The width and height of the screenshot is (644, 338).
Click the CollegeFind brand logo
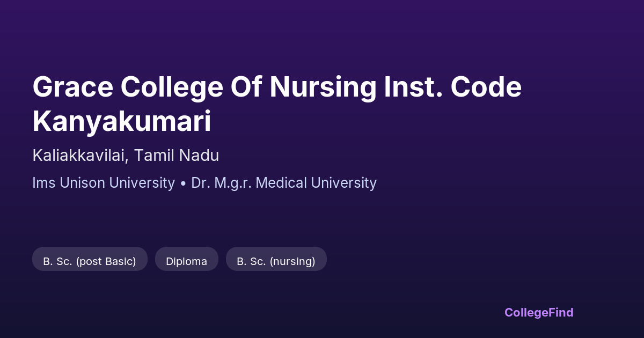point(538,312)
